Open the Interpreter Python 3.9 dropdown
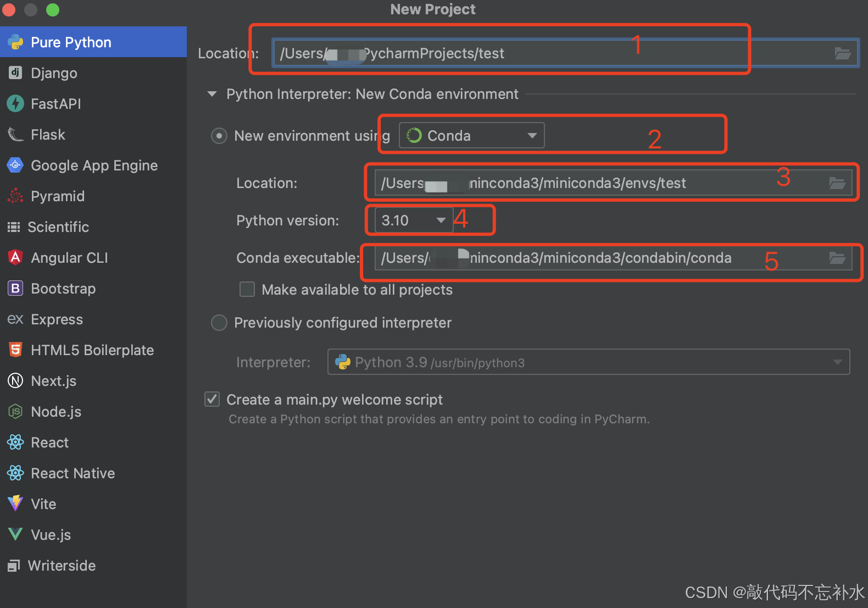This screenshot has width=868, height=608. click(589, 362)
